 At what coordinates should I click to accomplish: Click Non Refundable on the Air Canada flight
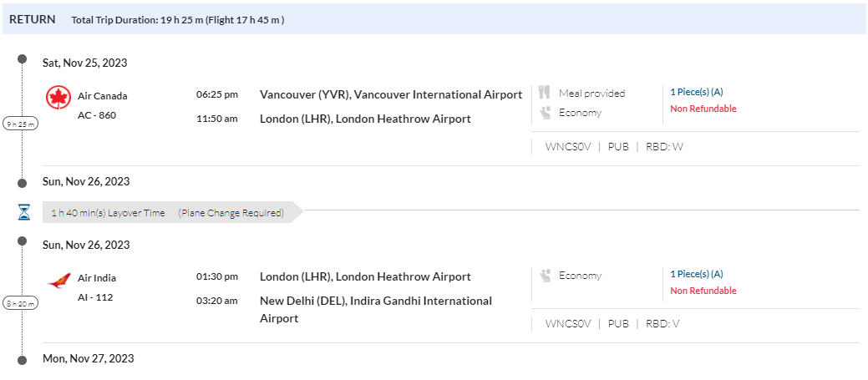[703, 109]
